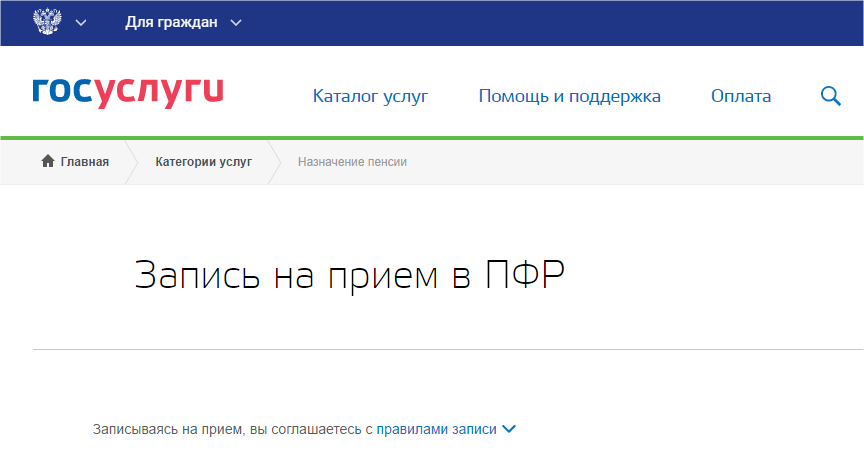Image resolution: width=864 pixels, height=456 pixels.
Task: Open the "Оплата" section
Action: tap(741, 96)
